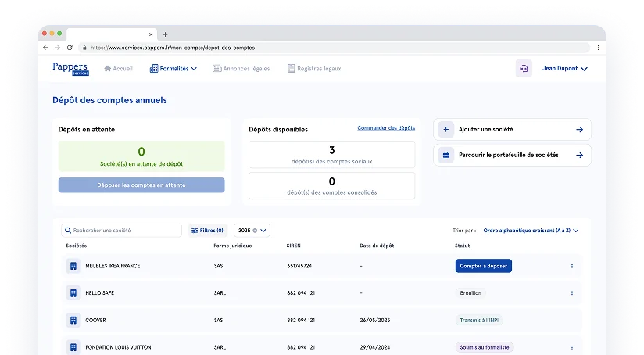Click the Soumis au formaliste badge
The width and height of the screenshot is (644, 355).
pyautogui.click(x=485, y=347)
